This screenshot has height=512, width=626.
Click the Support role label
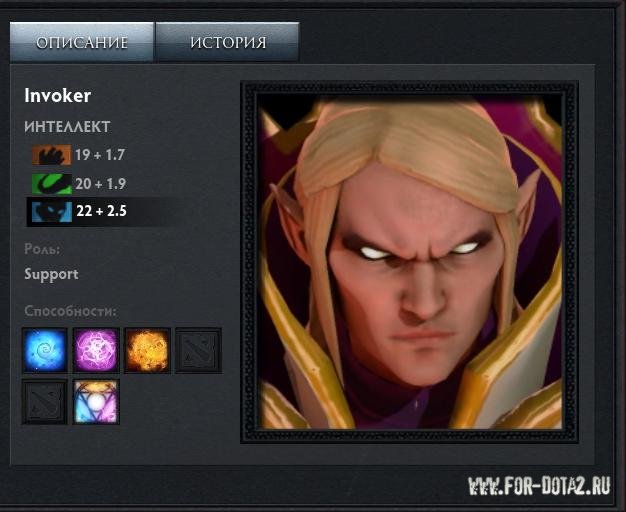51,275
